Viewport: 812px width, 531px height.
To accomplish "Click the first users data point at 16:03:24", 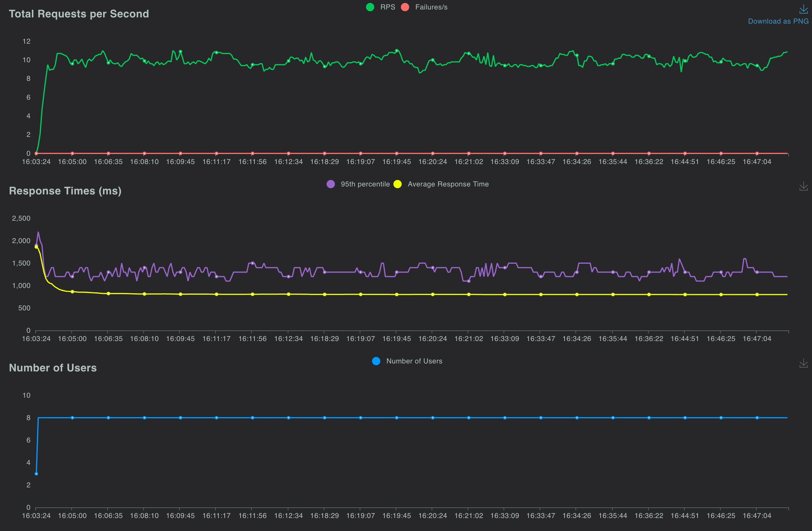I will [x=36, y=474].
